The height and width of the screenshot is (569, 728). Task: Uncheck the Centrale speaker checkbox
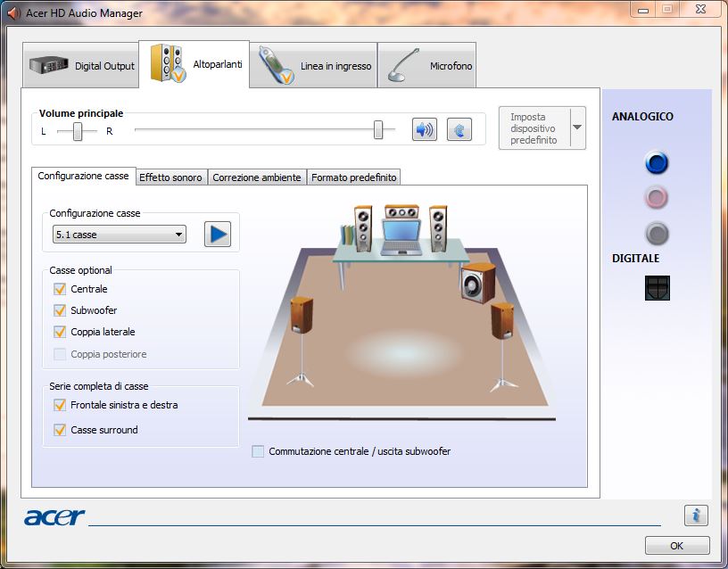60,289
